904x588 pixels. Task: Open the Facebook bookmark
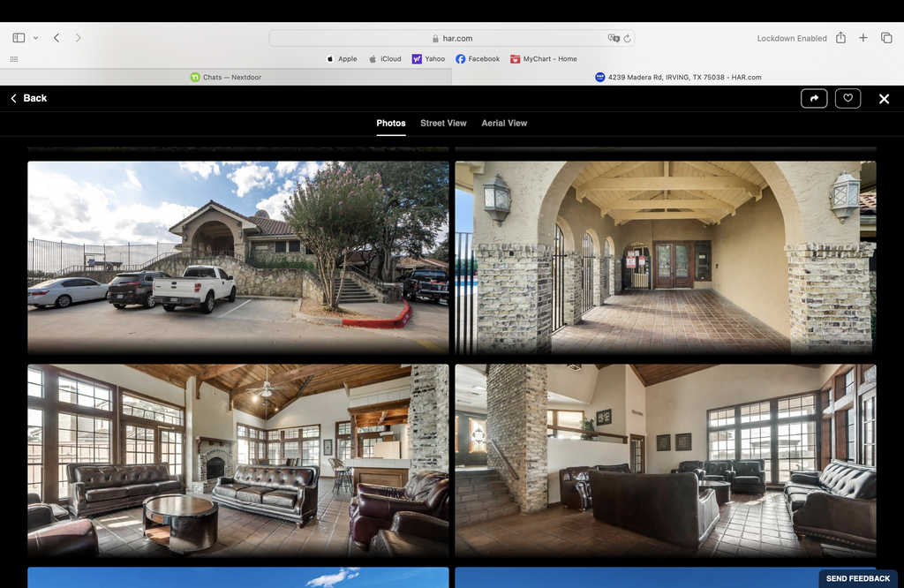(478, 59)
